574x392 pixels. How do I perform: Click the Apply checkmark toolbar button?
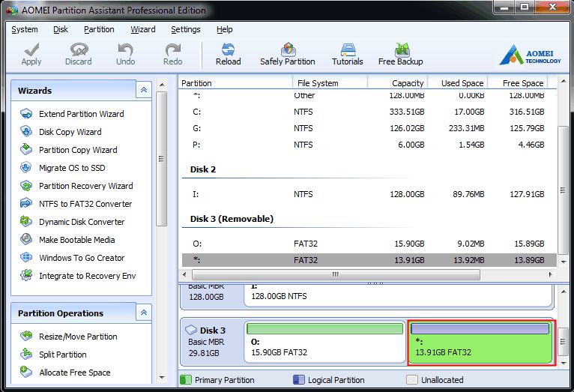[31, 54]
